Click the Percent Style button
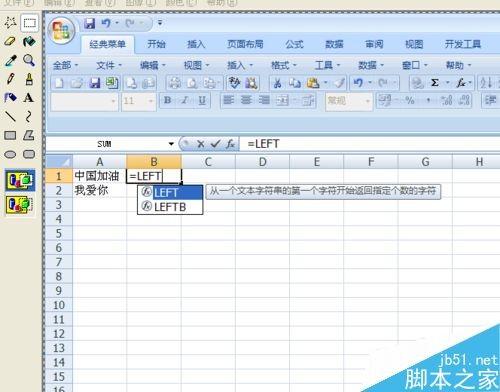Screen dimensions: 500x392 tap(410, 100)
